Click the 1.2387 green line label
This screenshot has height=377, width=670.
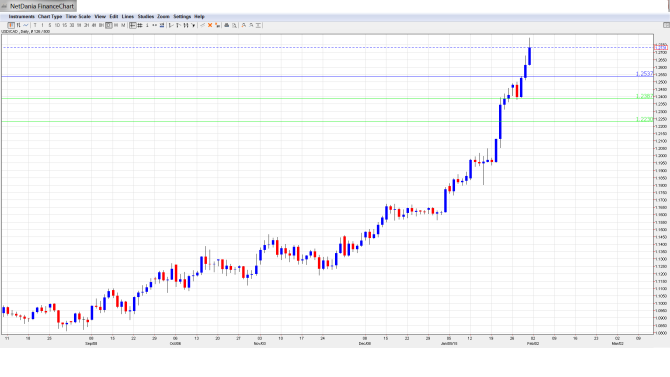(644, 96)
